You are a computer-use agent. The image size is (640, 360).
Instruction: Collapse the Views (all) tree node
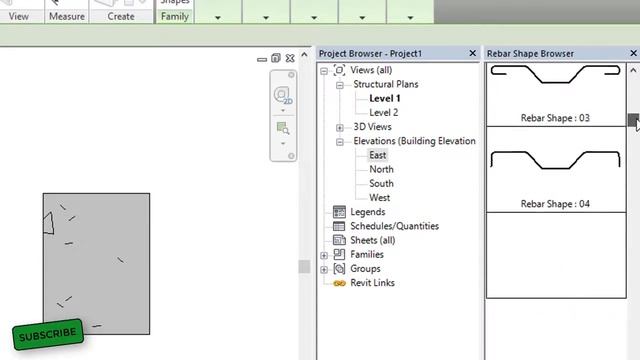click(324, 71)
